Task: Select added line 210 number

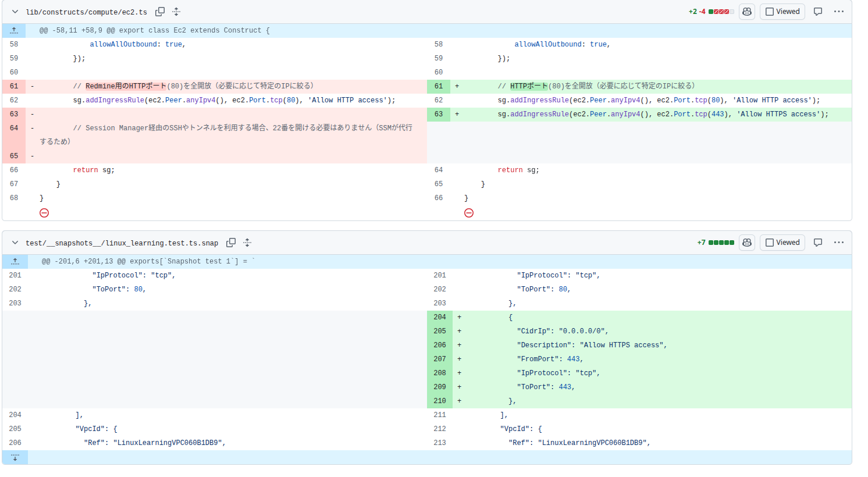Action: [x=440, y=401]
